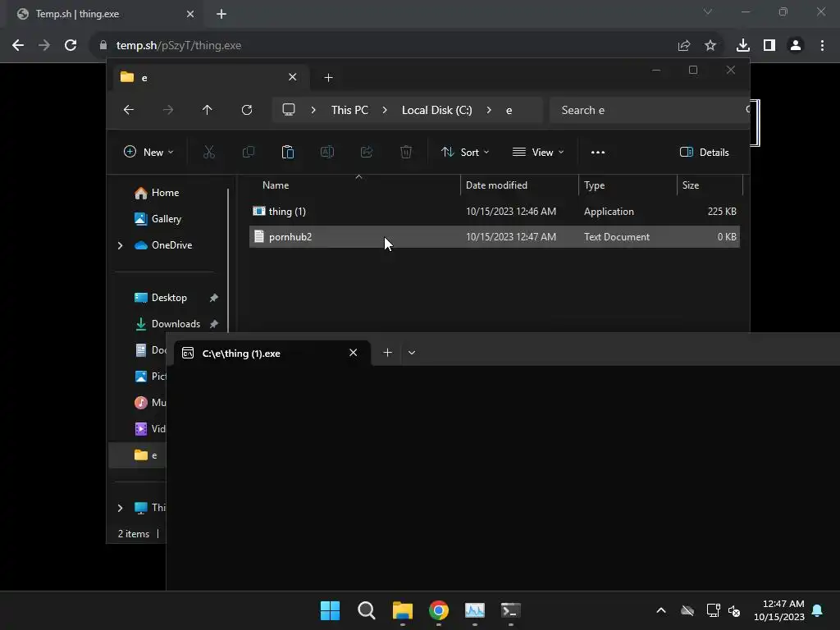Select the 'e' File Explorer tab
This screenshot has height=630, width=840.
click(x=211, y=78)
